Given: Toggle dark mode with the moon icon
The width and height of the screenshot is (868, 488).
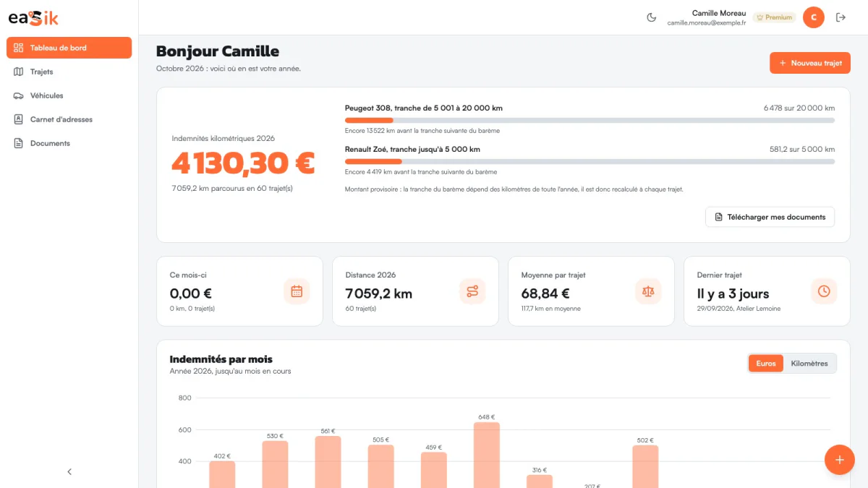Looking at the screenshot, I should 651,17.
